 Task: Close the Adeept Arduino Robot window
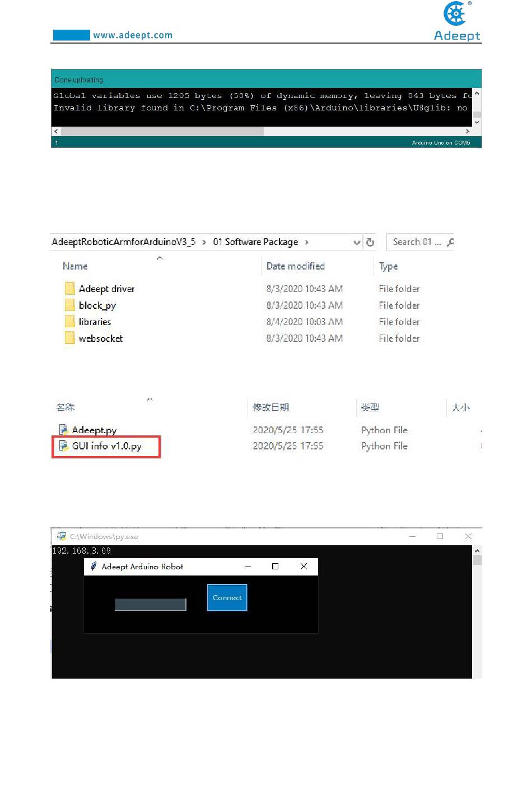click(304, 567)
